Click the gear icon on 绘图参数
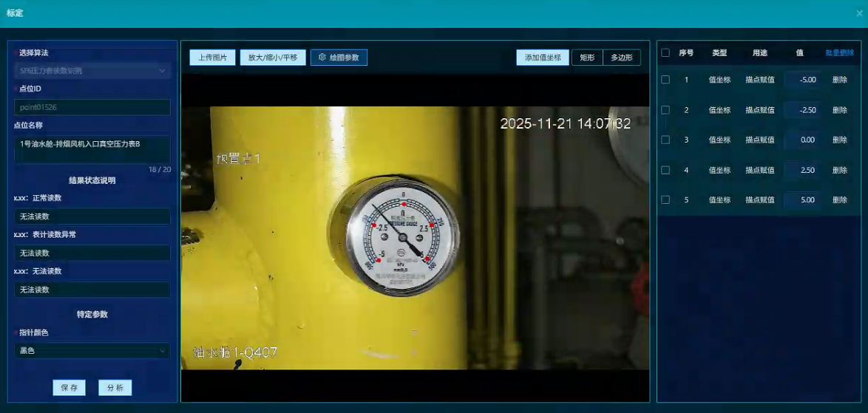The width and height of the screenshot is (868, 413). point(322,57)
